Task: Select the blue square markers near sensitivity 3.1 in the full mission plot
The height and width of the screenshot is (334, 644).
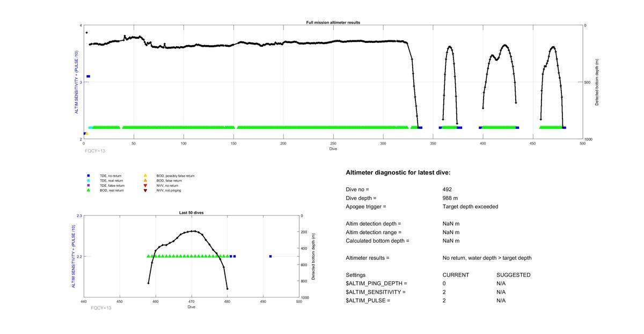Action: pos(89,76)
